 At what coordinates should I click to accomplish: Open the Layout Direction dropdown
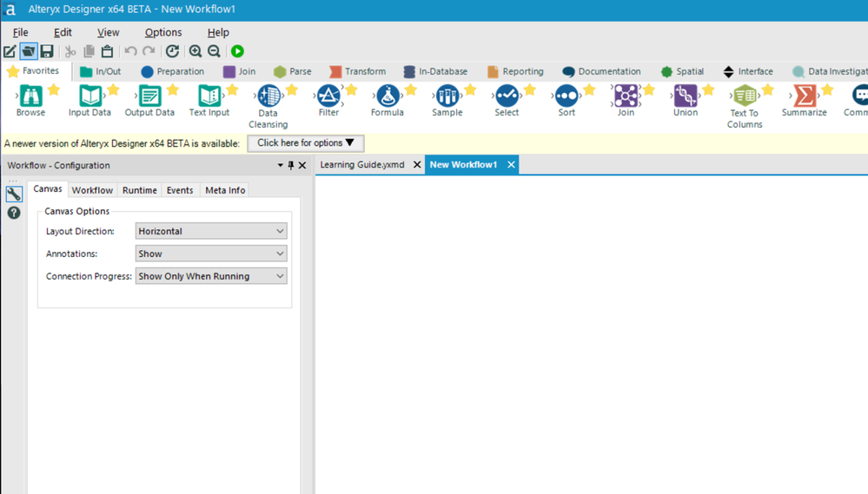pos(211,231)
